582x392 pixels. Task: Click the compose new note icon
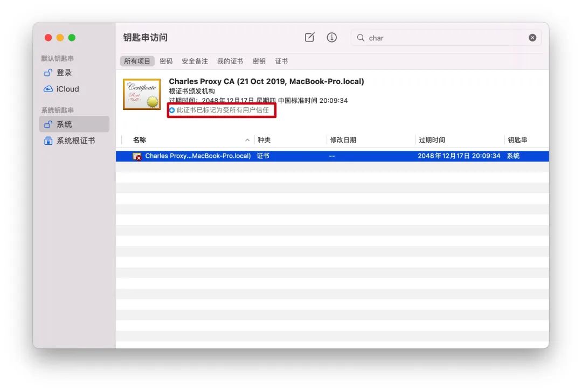click(309, 38)
